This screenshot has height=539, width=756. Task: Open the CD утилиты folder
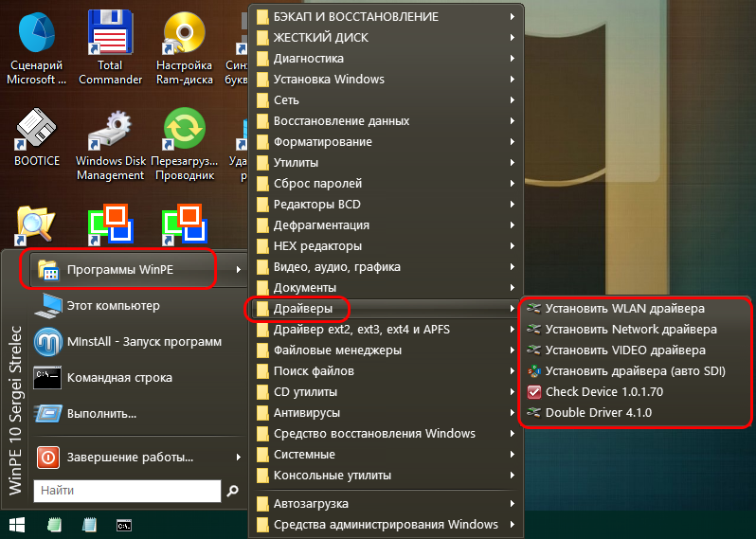pyautogui.click(x=386, y=392)
